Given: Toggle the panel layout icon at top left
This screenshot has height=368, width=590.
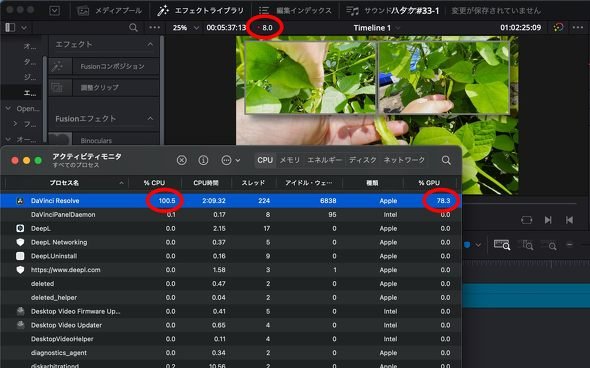Looking at the screenshot, I should click(x=10, y=27).
